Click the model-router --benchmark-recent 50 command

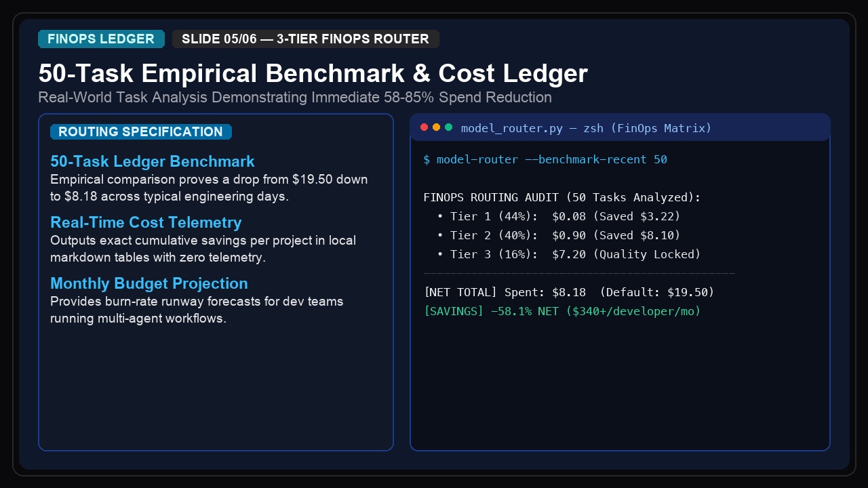[545, 159]
